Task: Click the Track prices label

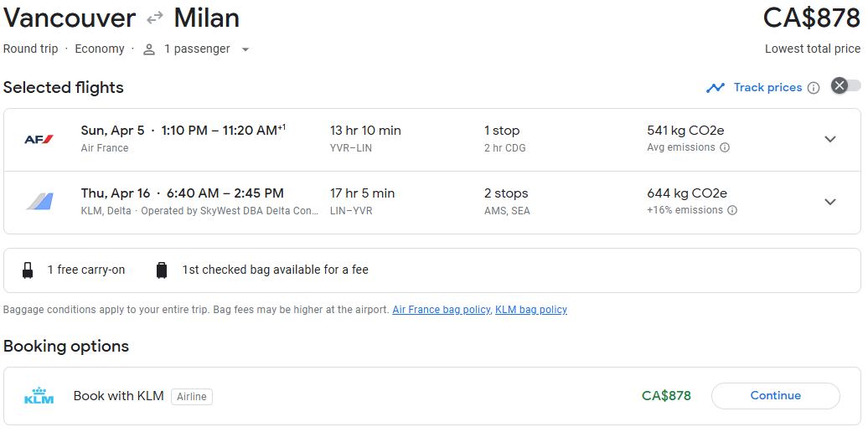Action: click(x=767, y=88)
